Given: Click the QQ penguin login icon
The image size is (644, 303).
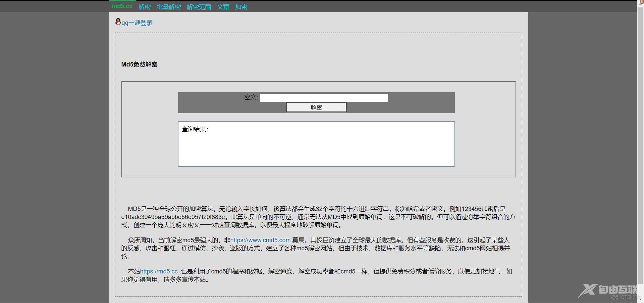Looking at the screenshot, I should [118, 22].
